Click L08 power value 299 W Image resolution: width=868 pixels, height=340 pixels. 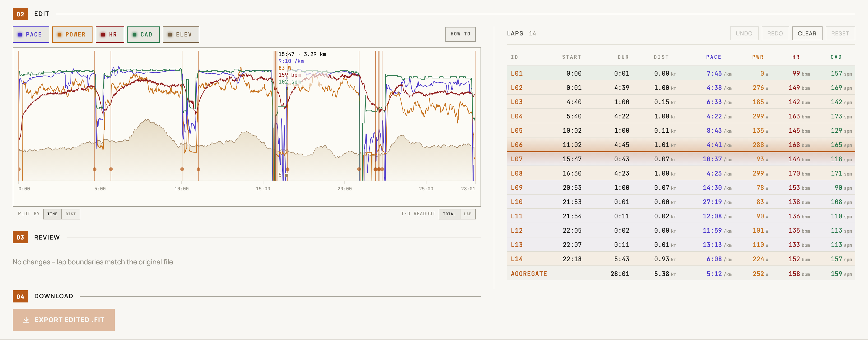pos(760,173)
